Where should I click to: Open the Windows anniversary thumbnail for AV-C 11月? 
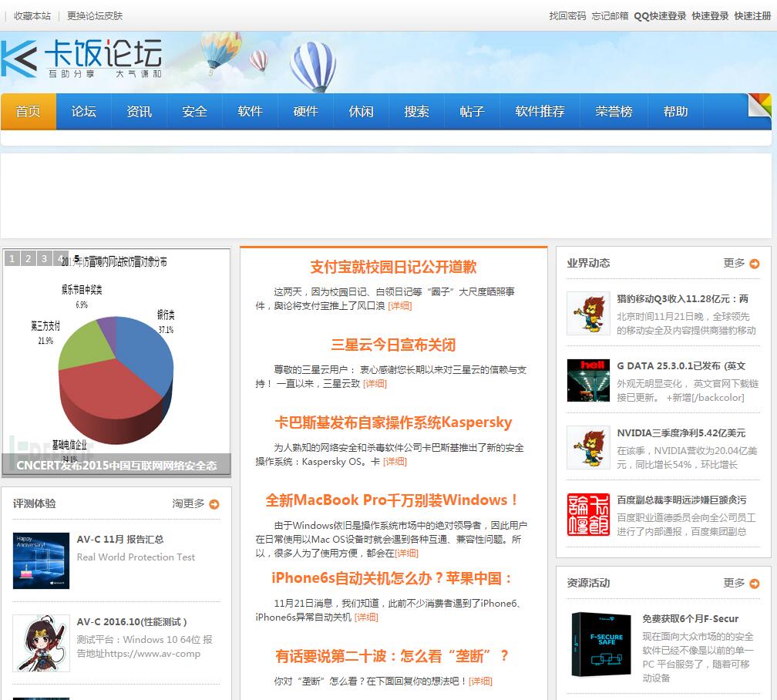point(41,560)
